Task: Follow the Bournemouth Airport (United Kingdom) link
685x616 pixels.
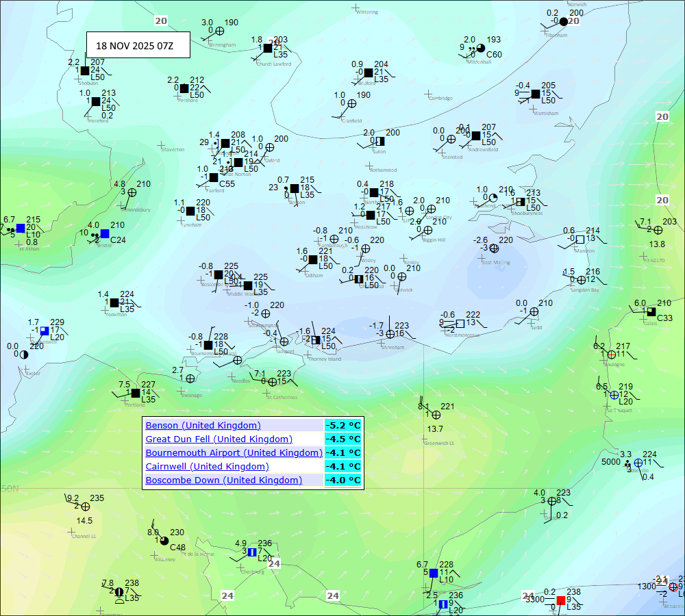Action: (x=234, y=452)
